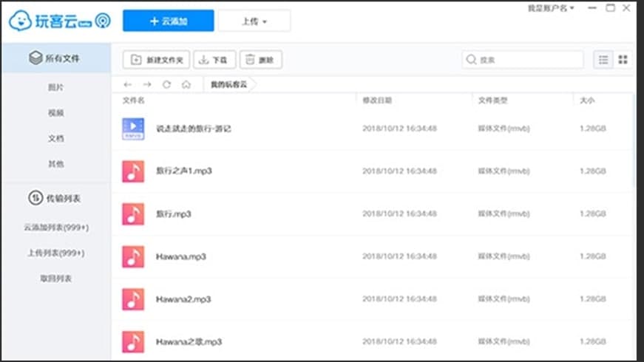The height and width of the screenshot is (362, 644).
Task: Open 云添加列表(999+)
Action: coord(56,228)
